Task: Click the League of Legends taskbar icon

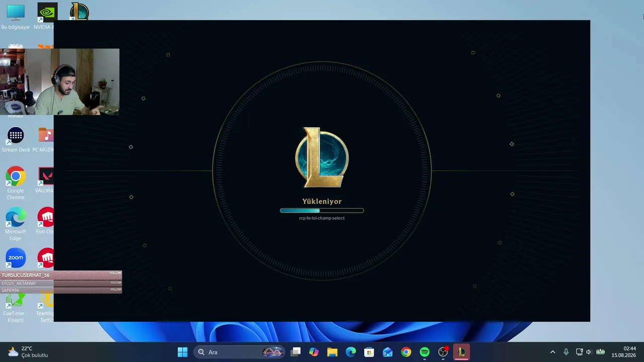Action: tap(461, 352)
